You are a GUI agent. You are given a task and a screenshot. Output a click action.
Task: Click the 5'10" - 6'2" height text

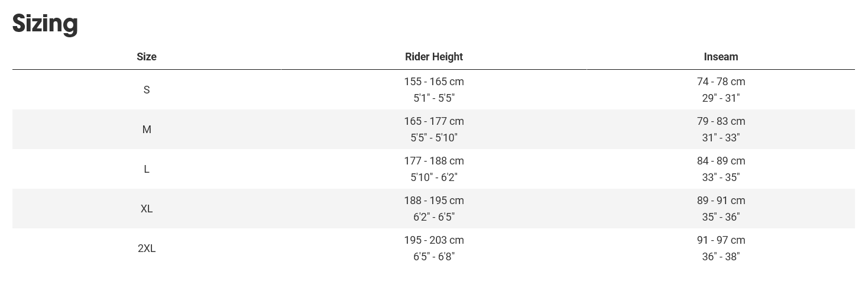pos(433,177)
